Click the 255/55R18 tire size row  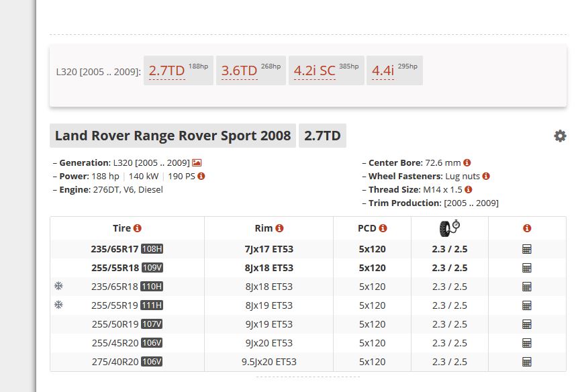[115, 268]
